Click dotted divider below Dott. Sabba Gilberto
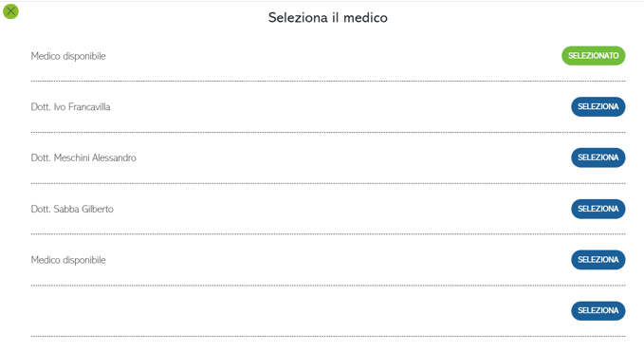Screen dimensions: 644x351 pyautogui.click(x=328, y=234)
